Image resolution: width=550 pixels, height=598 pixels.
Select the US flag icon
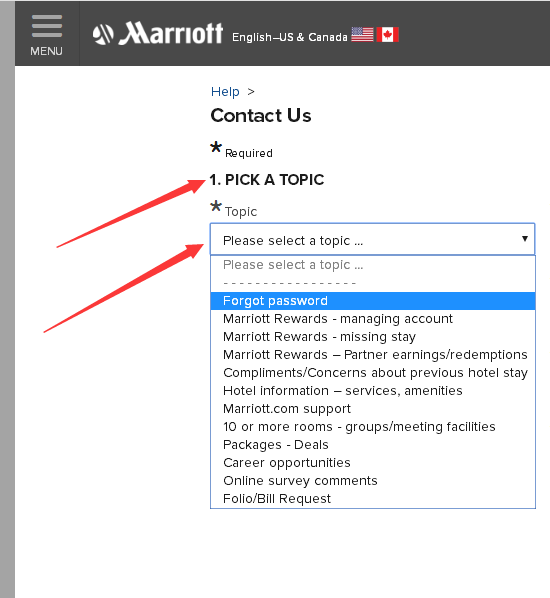362,35
